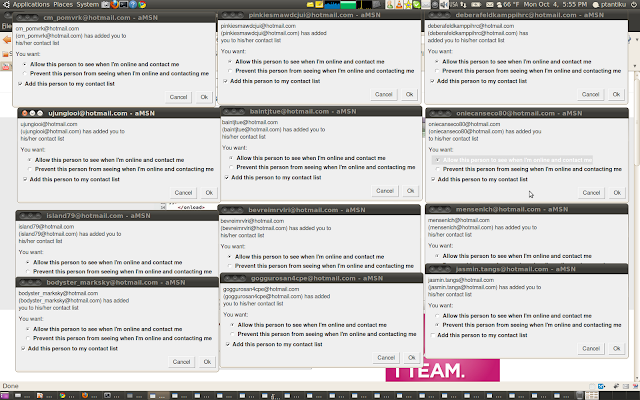640x400 pixels.
Task: Click Cancel in the goggurosan4cpe dialog
Action: click(x=386, y=358)
